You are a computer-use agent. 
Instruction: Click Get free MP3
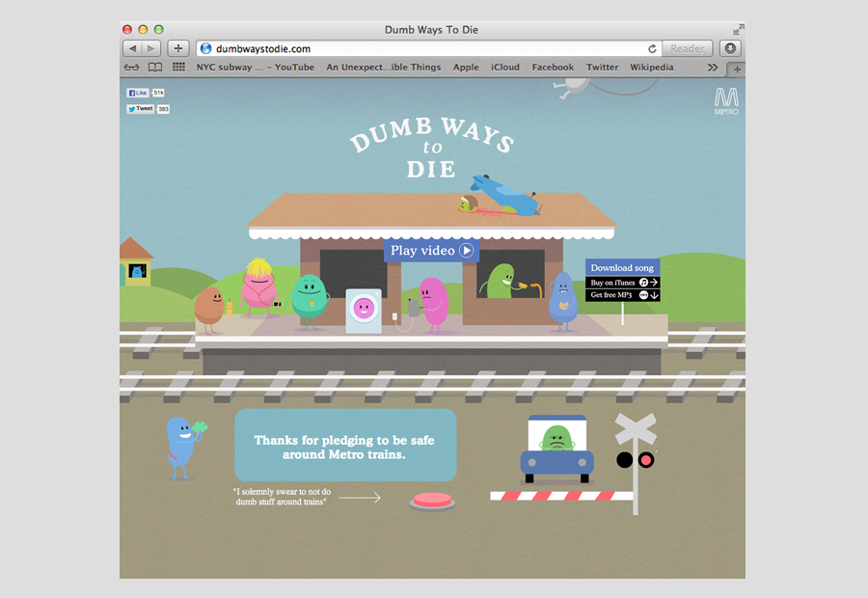point(623,295)
